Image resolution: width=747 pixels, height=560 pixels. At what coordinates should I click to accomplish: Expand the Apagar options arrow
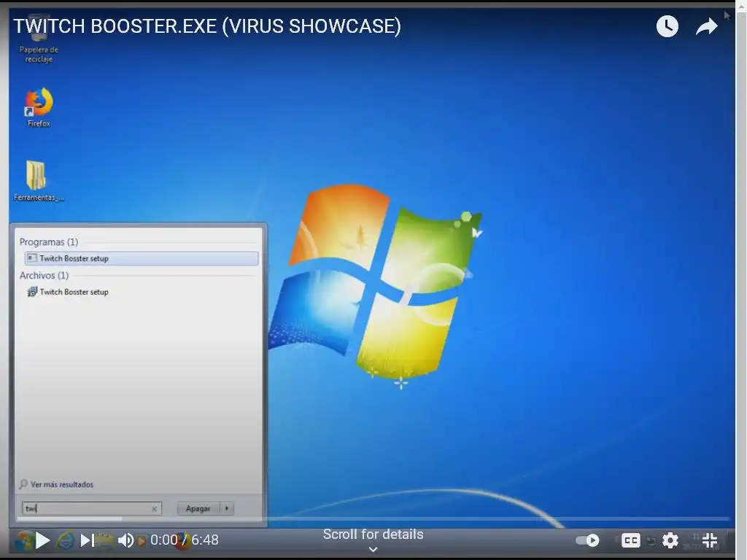227,508
